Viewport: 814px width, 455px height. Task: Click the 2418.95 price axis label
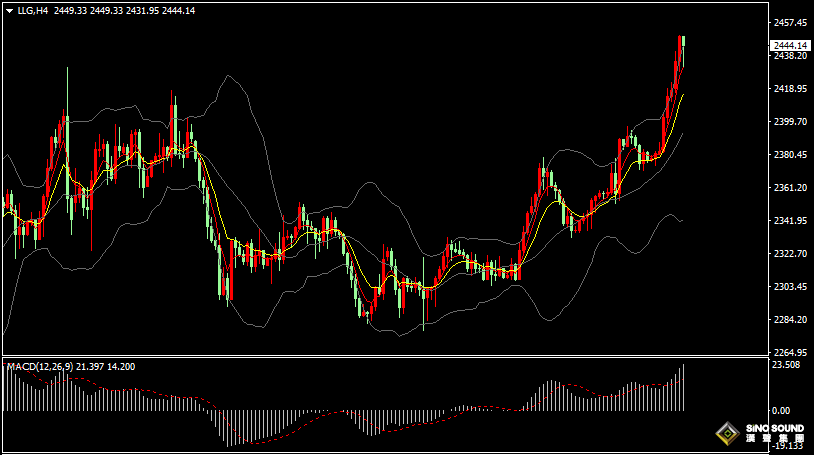pos(791,89)
